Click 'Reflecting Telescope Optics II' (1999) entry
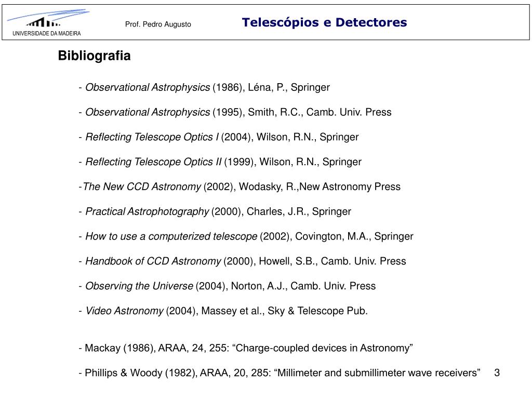The width and height of the screenshot is (532, 399). pyautogui.click(x=220, y=162)
